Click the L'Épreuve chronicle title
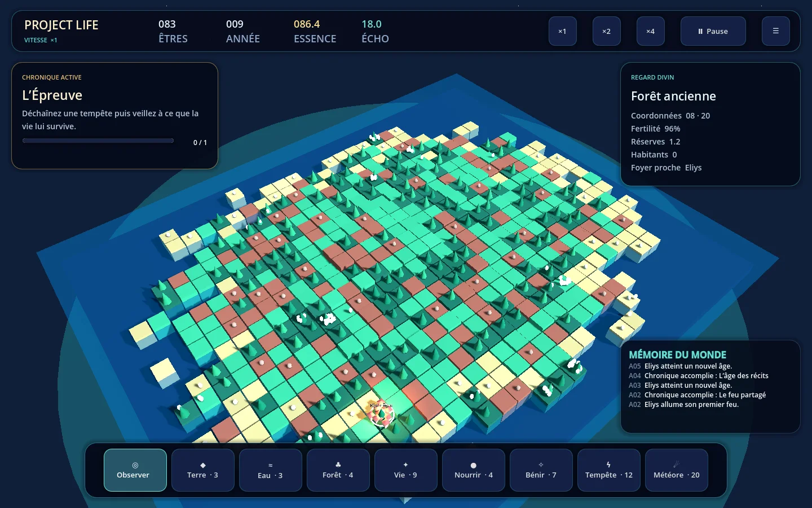 pos(52,95)
